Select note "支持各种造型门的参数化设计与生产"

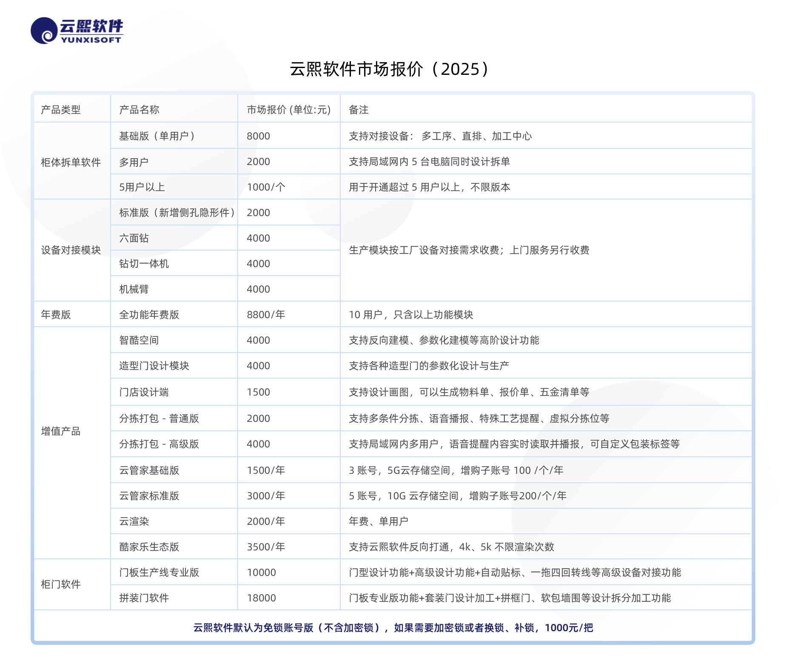pos(429,366)
